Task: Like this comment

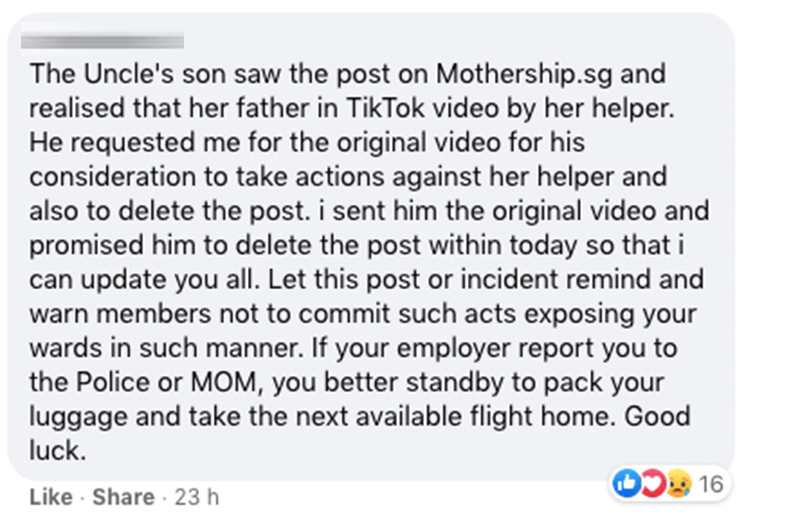Action: [50, 497]
